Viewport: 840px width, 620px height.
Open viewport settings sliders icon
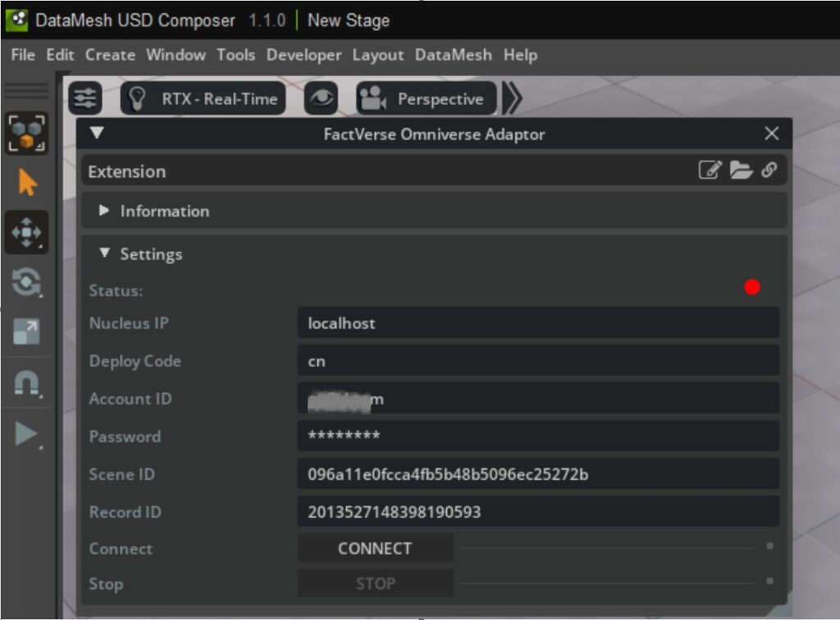click(84, 99)
